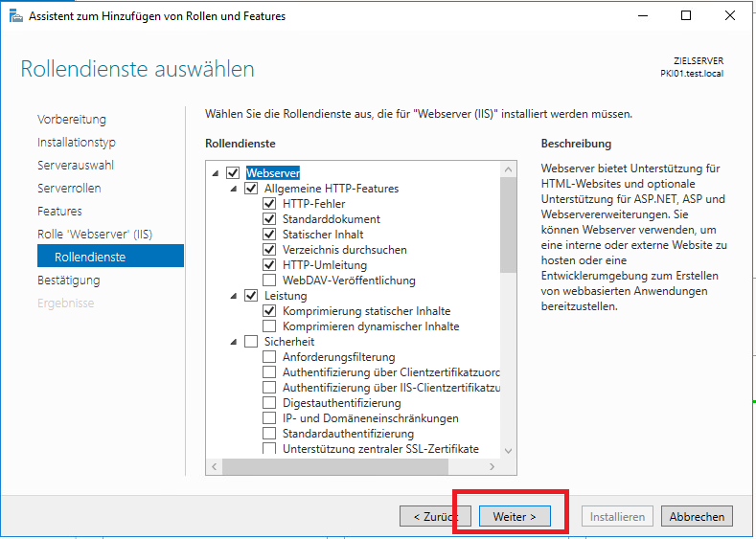Collapse the Sicherheit tree section
This screenshot has width=756, height=539.
coord(234,342)
